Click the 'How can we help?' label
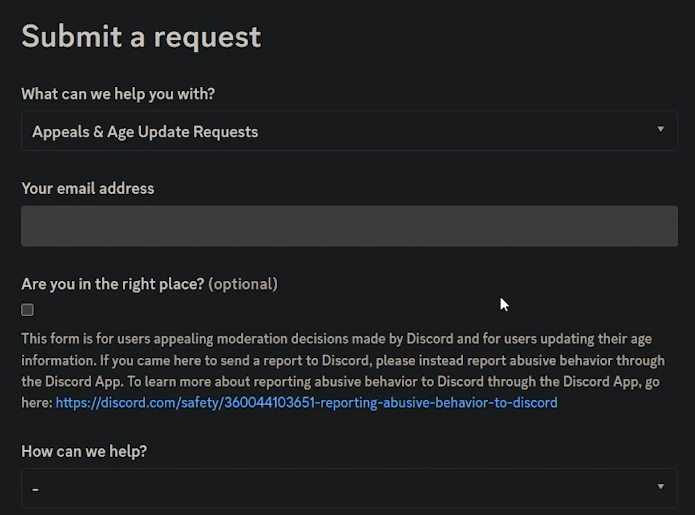This screenshot has height=515, width=695. tap(84, 451)
